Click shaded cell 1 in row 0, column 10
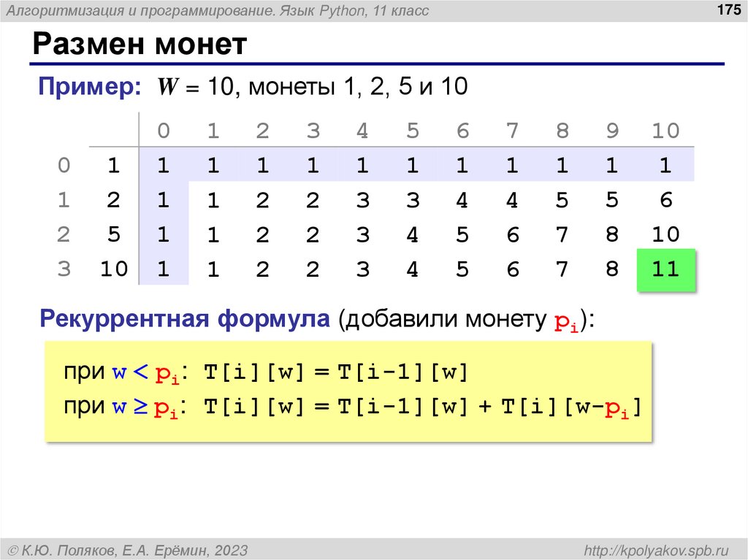 click(665, 165)
